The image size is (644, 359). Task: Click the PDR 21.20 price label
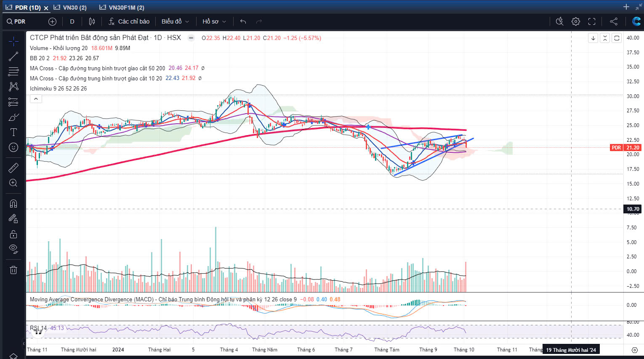[x=625, y=148]
